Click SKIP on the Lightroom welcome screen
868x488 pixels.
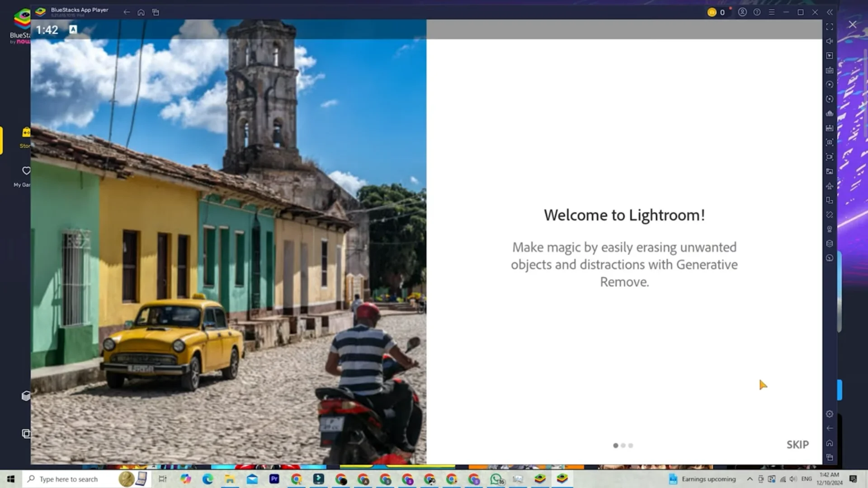[797, 445]
